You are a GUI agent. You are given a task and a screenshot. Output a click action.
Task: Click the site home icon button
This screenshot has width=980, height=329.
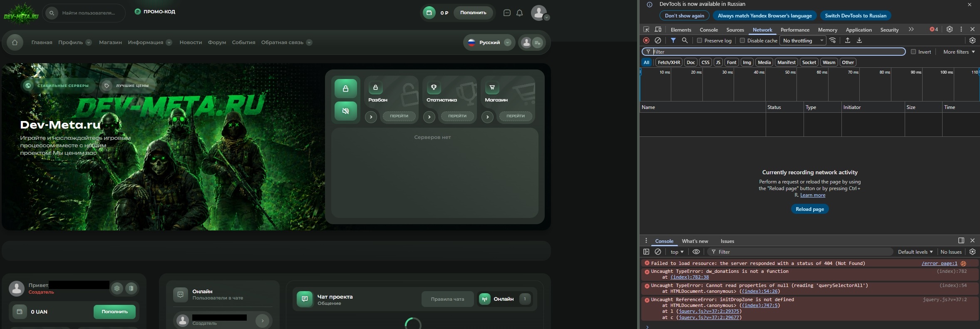(15, 42)
